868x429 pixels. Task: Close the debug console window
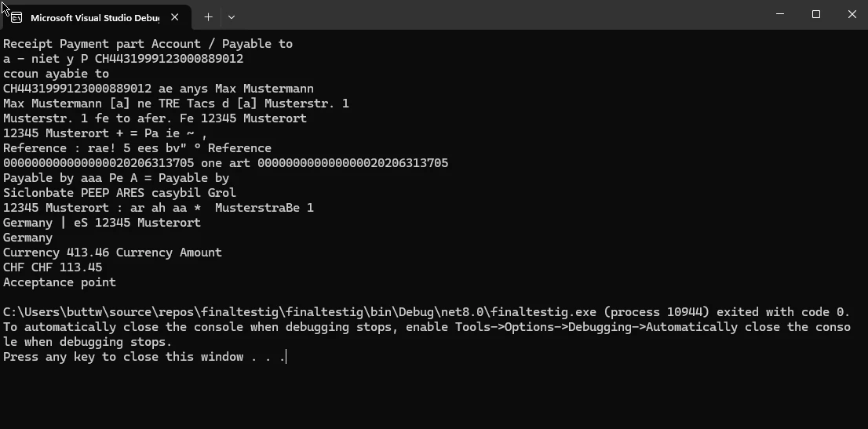[x=852, y=14]
